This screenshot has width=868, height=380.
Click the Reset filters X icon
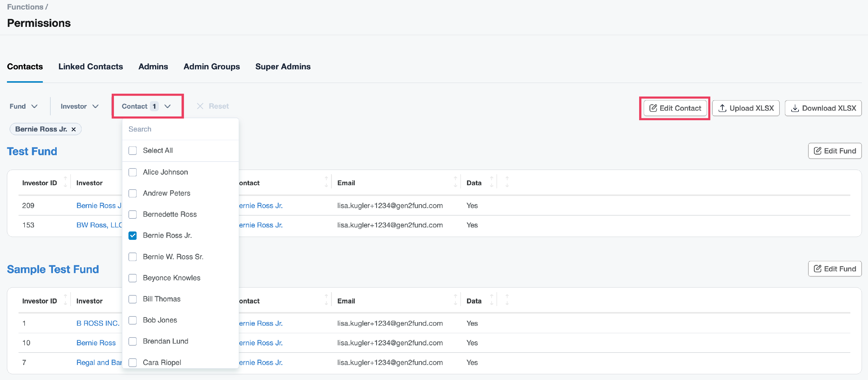pyautogui.click(x=200, y=106)
